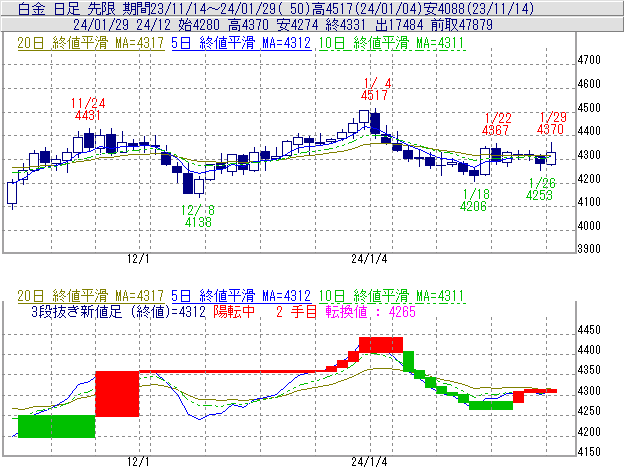This screenshot has width=624, height=475.
Task: Click the long horizontal red bar in the lower chart
Action: click(x=232, y=372)
